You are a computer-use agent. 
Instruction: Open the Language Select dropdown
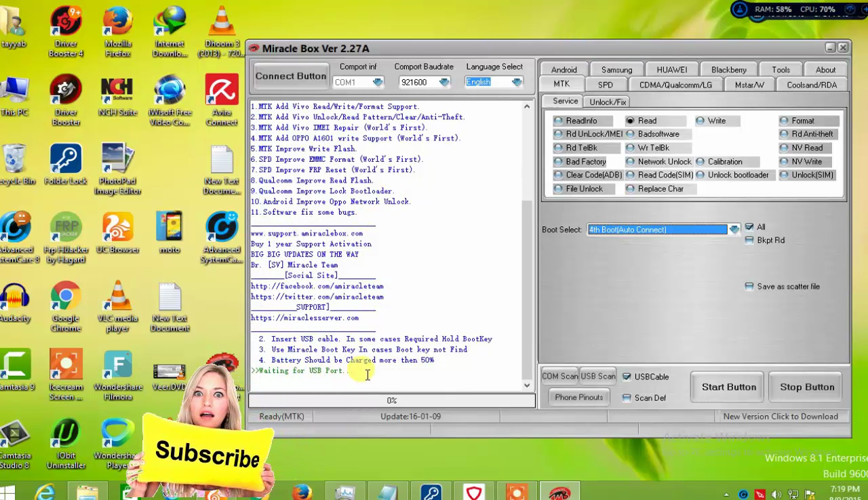coord(517,82)
